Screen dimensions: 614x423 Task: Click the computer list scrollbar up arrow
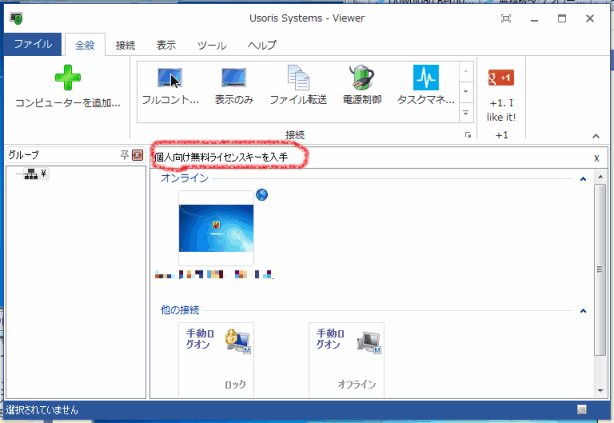tap(600, 177)
